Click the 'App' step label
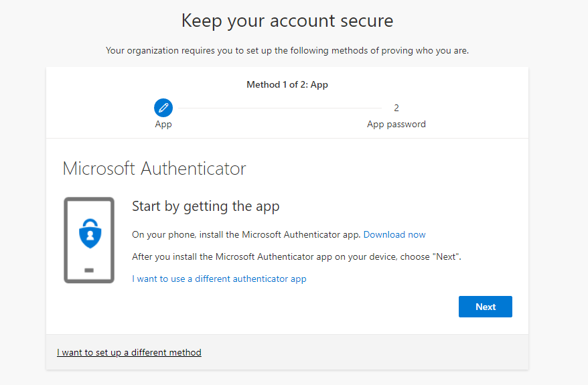 click(163, 124)
